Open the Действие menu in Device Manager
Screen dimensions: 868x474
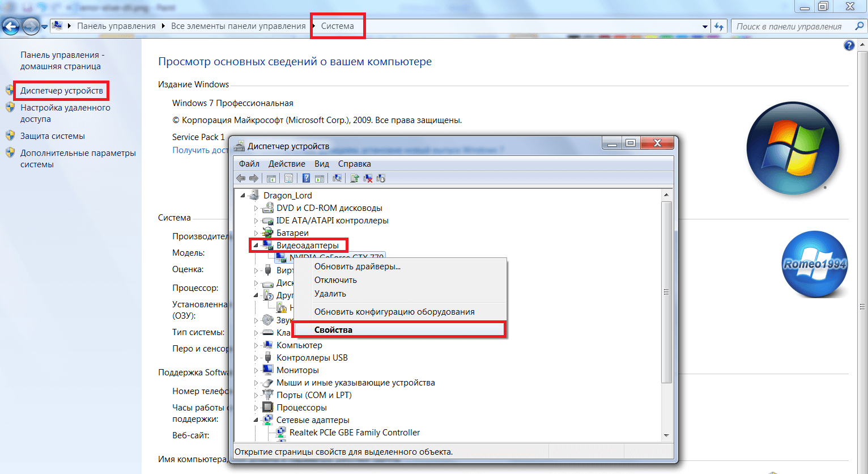287,164
